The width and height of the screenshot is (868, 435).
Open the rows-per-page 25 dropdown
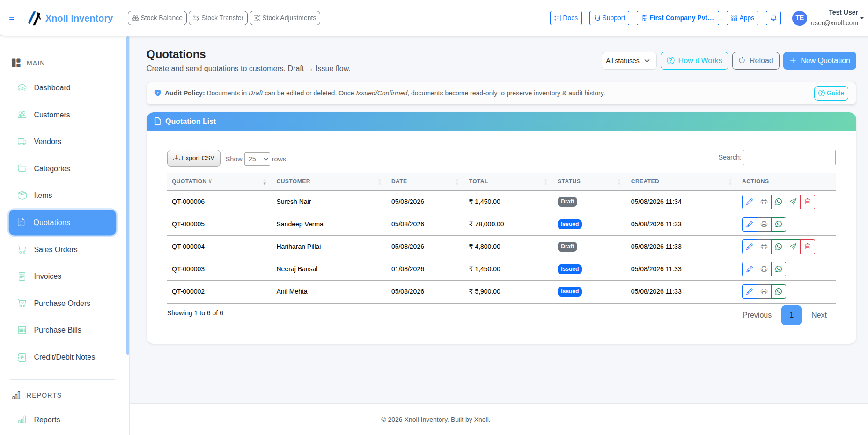tap(257, 159)
